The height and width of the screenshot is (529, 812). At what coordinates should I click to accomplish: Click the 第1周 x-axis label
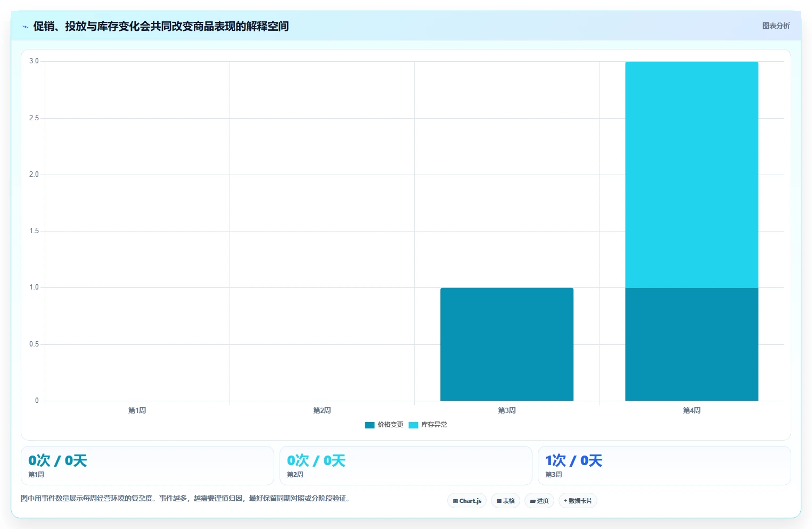137,410
